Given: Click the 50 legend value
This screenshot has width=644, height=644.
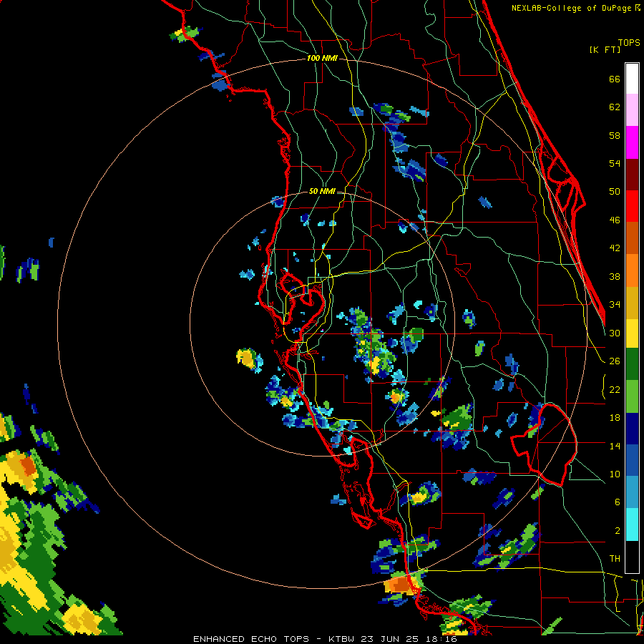Looking at the screenshot, I should pos(615,192).
